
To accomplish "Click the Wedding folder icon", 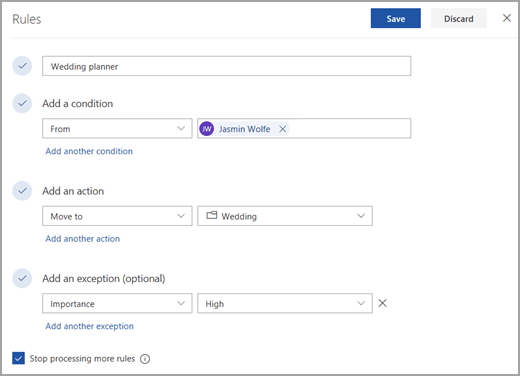I will (212, 215).
